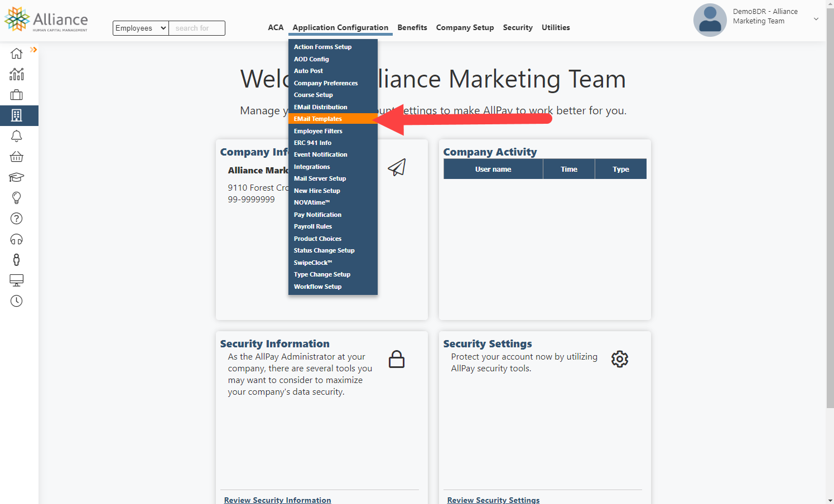Click the paper plane icon in Company Info
Viewport: 834px width, 504px height.
coord(397,167)
